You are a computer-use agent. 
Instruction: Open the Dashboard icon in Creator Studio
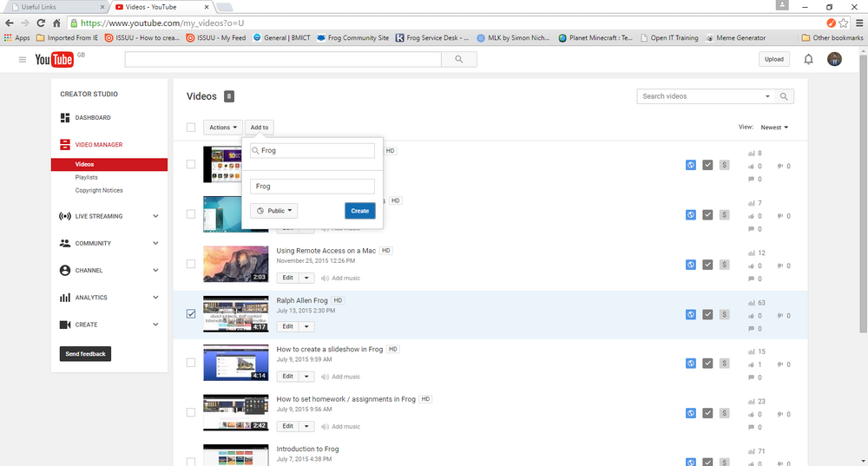(65, 117)
